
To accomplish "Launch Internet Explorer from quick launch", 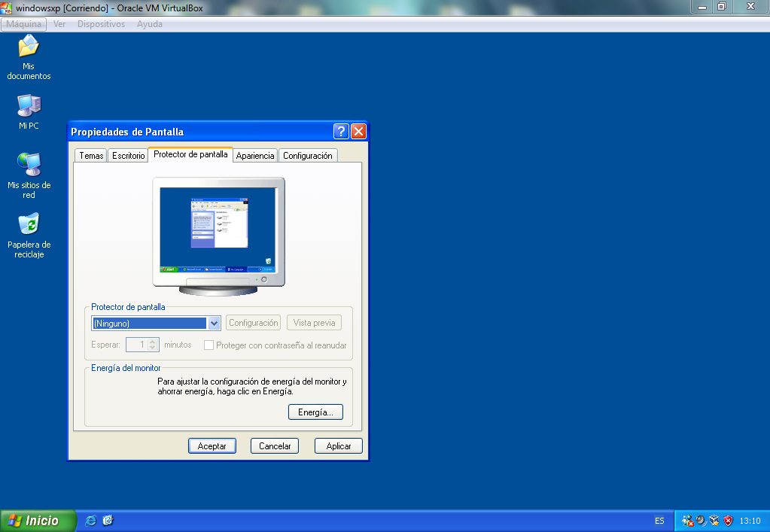I will (x=91, y=521).
